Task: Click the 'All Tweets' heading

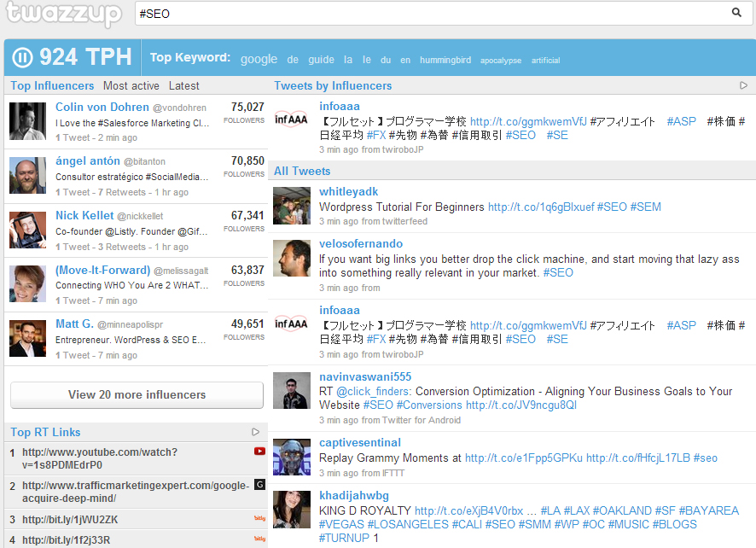Action: 302,171
